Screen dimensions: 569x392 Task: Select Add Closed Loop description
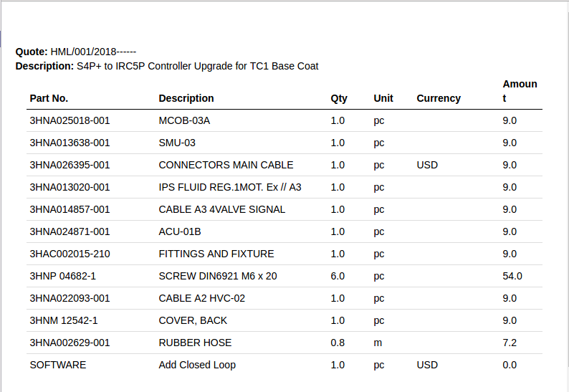pos(197,365)
